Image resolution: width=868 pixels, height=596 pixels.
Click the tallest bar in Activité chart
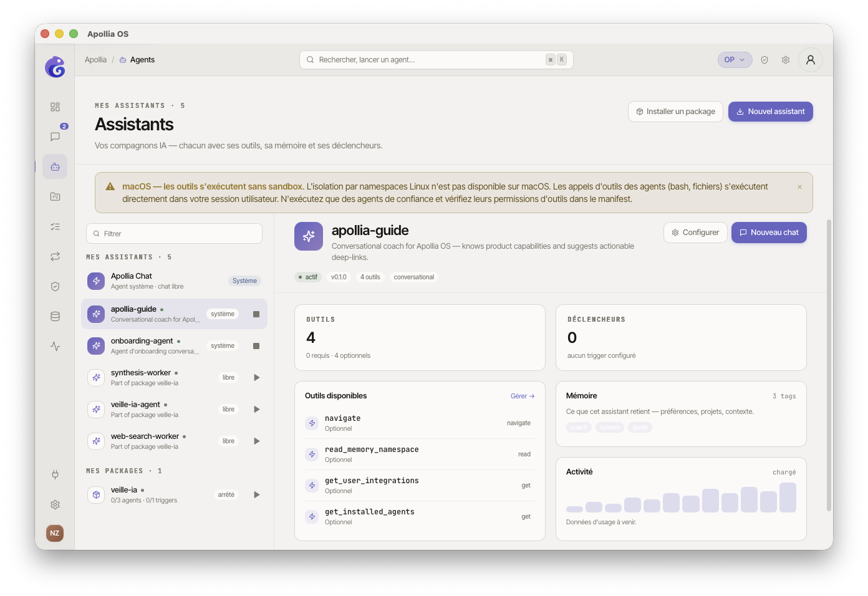point(788,497)
